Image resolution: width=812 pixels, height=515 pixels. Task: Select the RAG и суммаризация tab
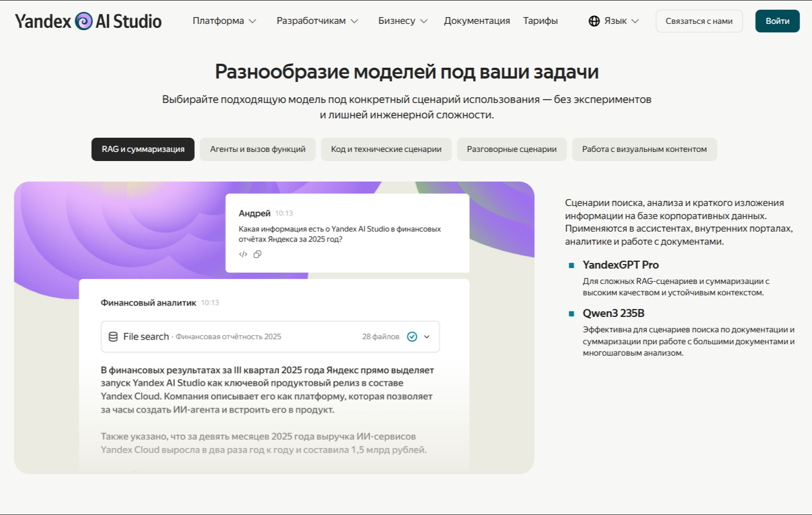(143, 149)
